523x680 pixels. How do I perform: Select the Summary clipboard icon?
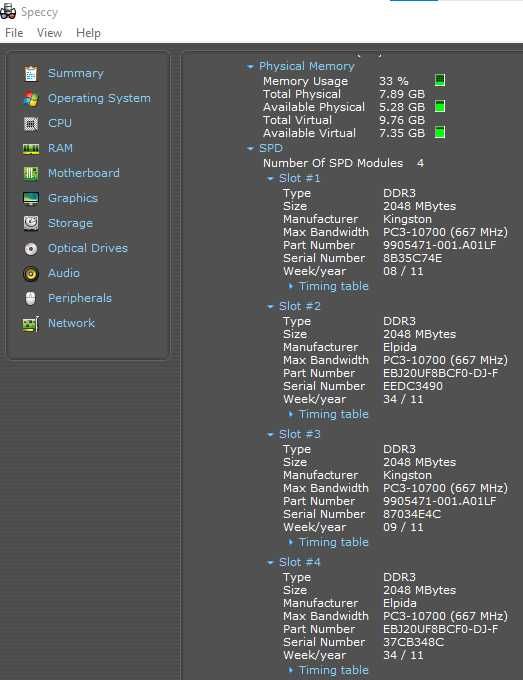tap(31, 74)
